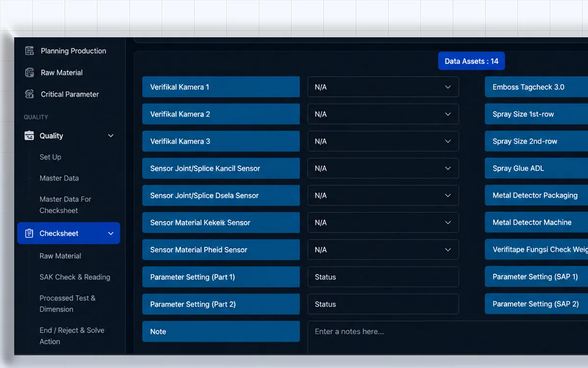This screenshot has height=368, width=588.
Task: Open the Set Up submenu item
Action: click(x=50, y=157)
